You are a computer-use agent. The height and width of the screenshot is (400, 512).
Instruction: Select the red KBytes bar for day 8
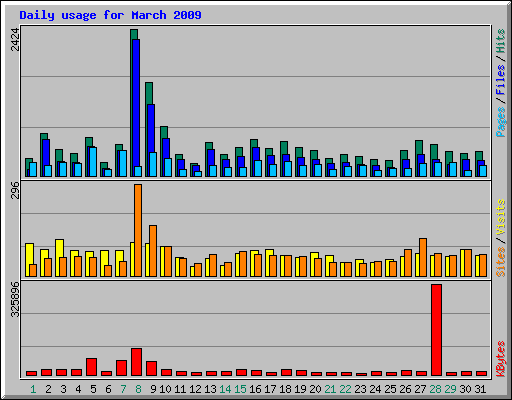coord(136,362)
